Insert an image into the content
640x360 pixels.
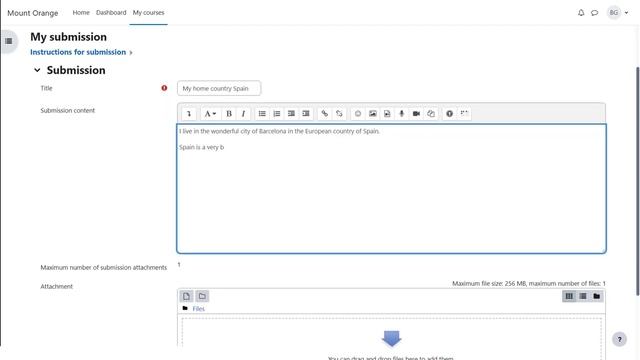click(373, 113)
